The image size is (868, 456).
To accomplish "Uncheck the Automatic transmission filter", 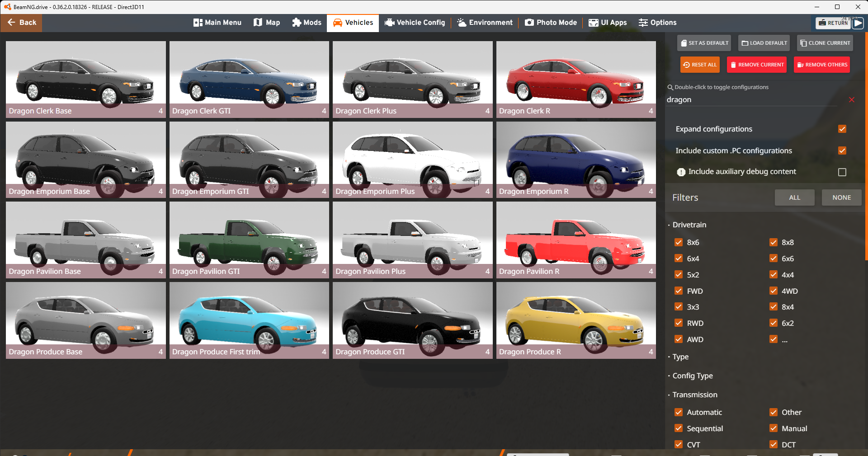I will (679, 412).
